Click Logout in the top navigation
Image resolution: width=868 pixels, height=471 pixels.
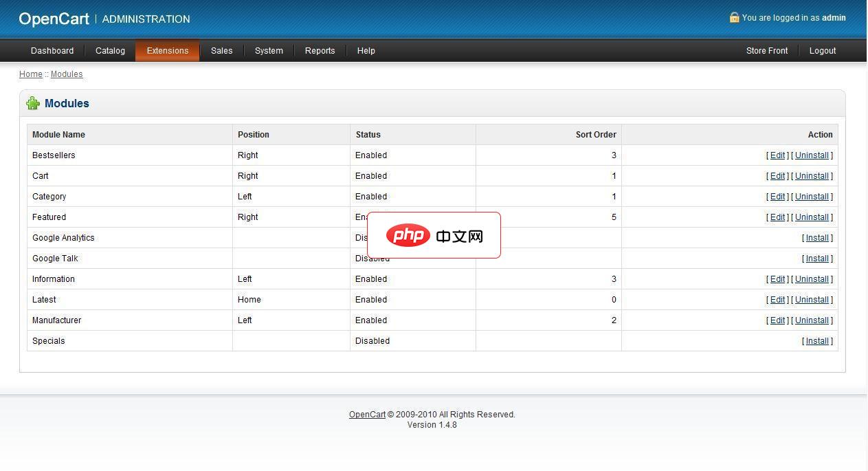822,50
